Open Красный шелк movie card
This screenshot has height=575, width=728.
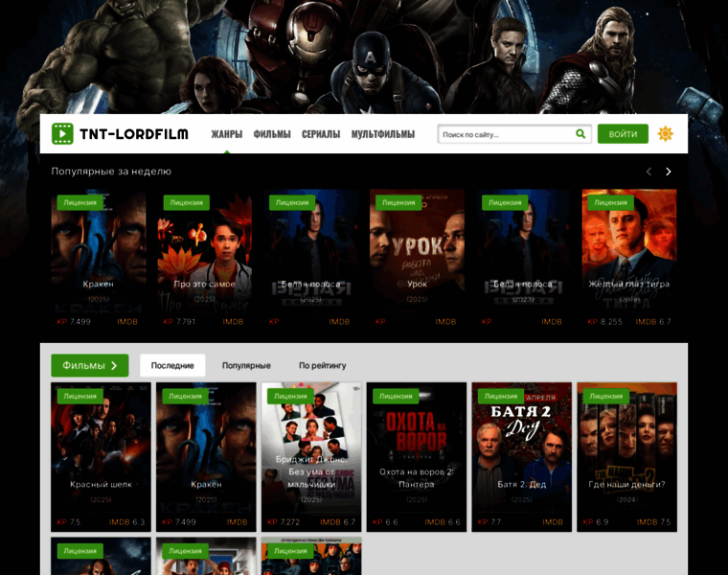101,457
